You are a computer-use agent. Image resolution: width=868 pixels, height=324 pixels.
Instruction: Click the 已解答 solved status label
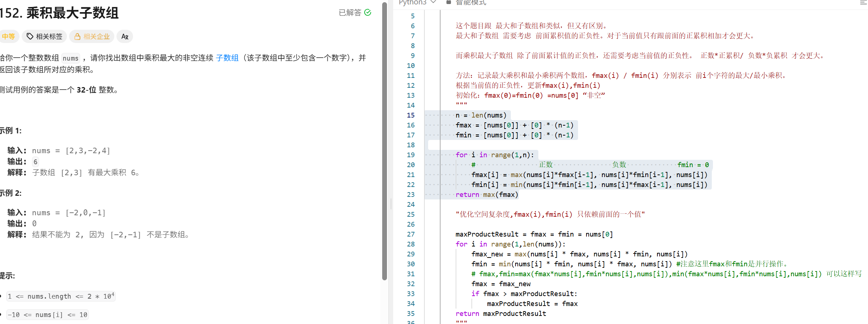350,12
